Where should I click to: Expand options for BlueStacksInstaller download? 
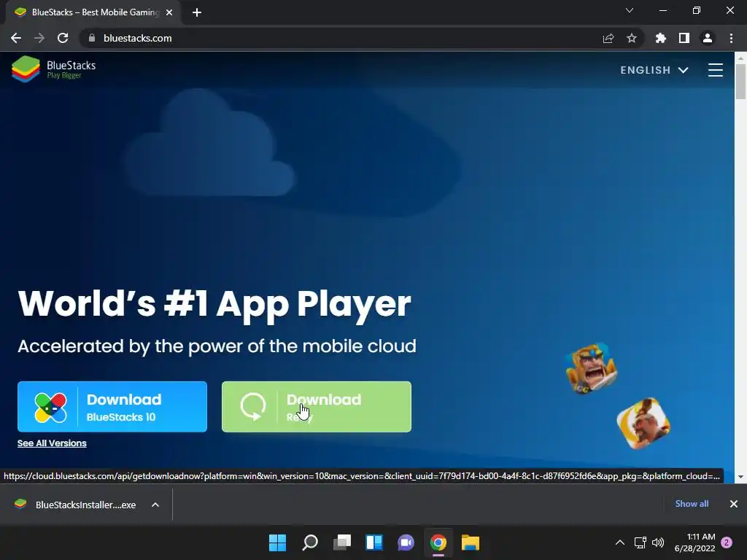(x=155, y=505)
